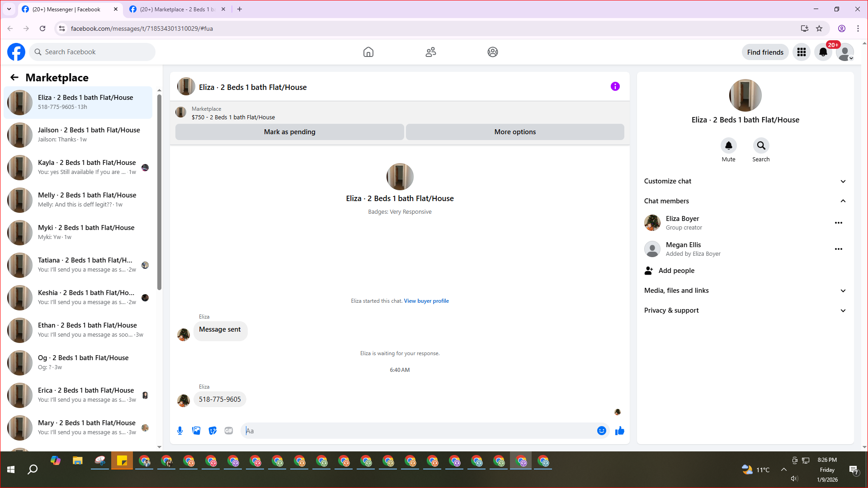This screenshot has height=488, width=868.
Task: Attach a photo using image icon
Action: click(x=196, y=431)
